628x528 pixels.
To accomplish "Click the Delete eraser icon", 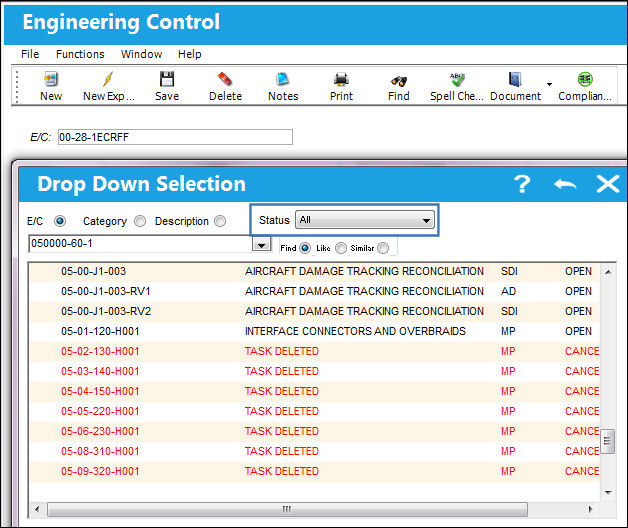I will 225,79.
